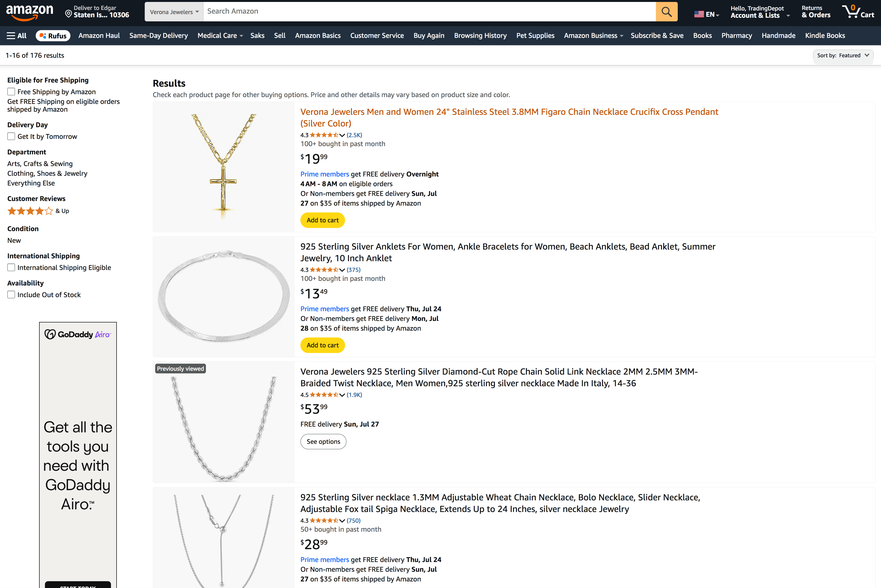Click See options for the rope chain necklace

click(x=323, y=441)
